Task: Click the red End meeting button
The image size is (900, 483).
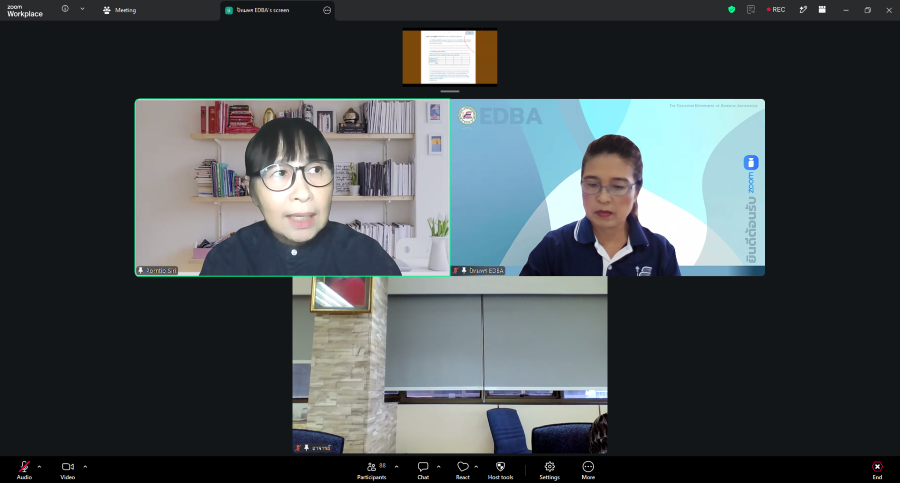Action: 877,469
